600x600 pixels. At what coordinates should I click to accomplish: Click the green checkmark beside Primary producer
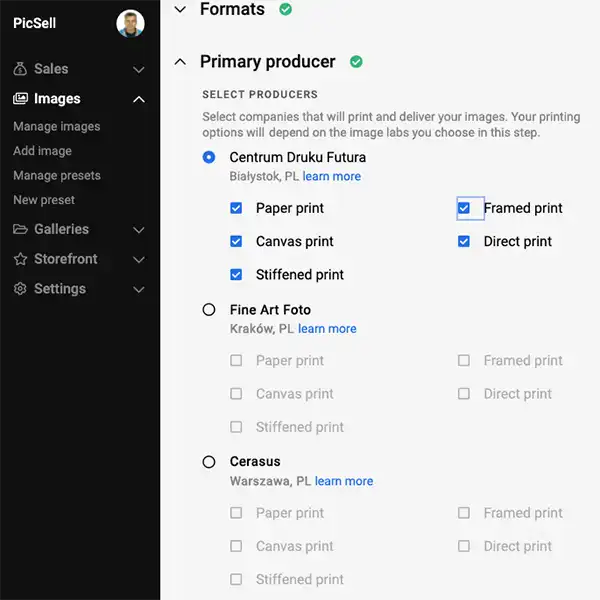pyautogui.click(x=356, y=62)
